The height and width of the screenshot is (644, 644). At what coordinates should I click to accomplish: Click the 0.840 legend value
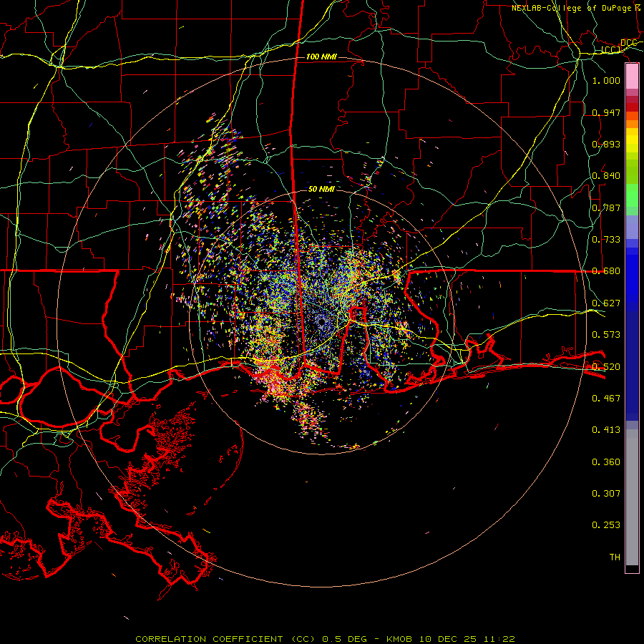tap(606, 176)
